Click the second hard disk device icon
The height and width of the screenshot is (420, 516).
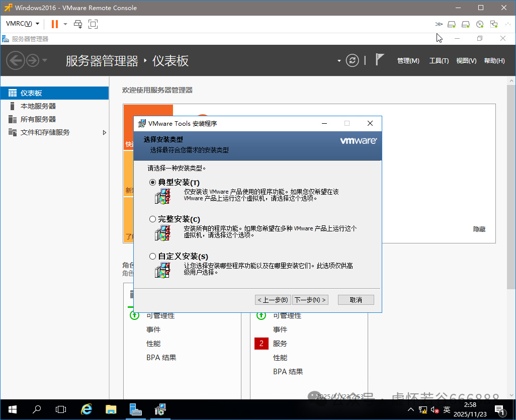tap(466, 24)
